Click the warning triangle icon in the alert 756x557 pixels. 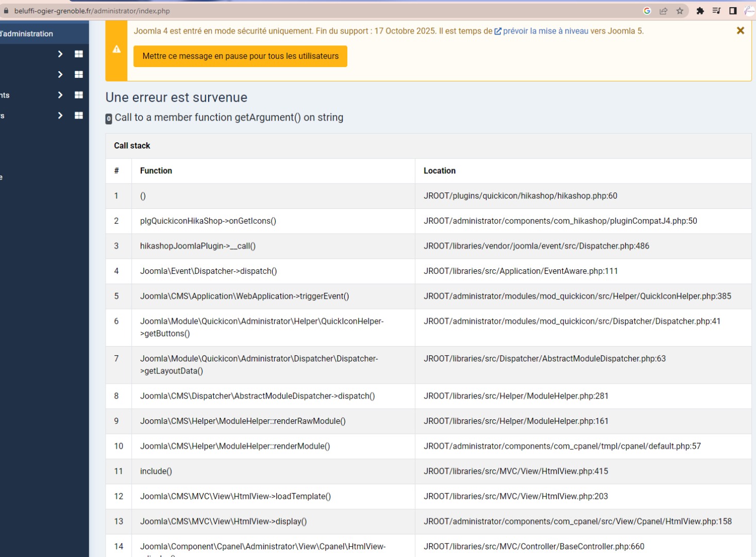point(117,50)
